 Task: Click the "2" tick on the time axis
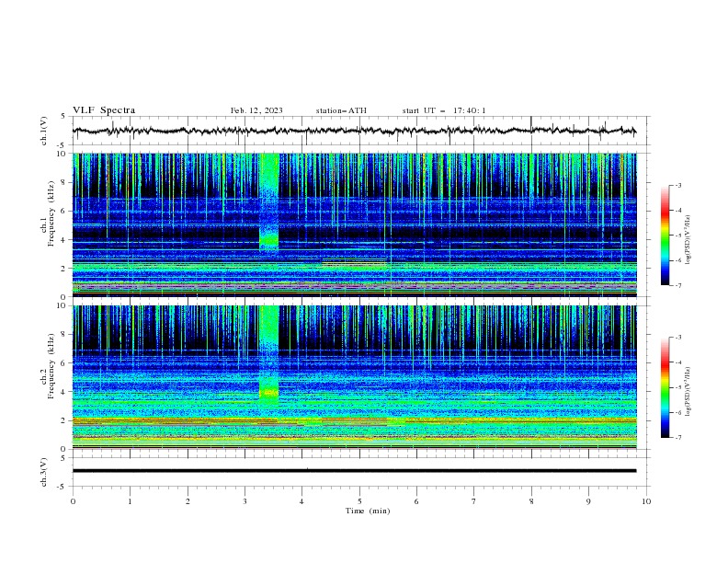tap(188, 501)
